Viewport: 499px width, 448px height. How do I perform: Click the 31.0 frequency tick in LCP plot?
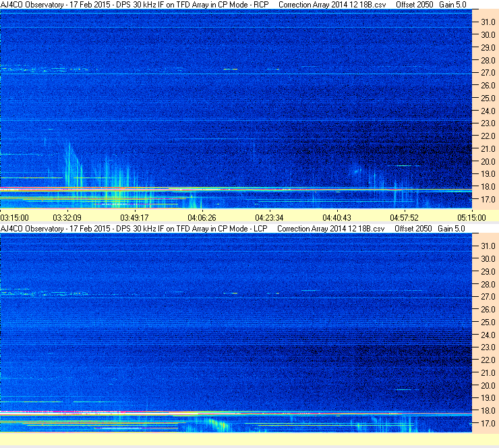(488, 246)
